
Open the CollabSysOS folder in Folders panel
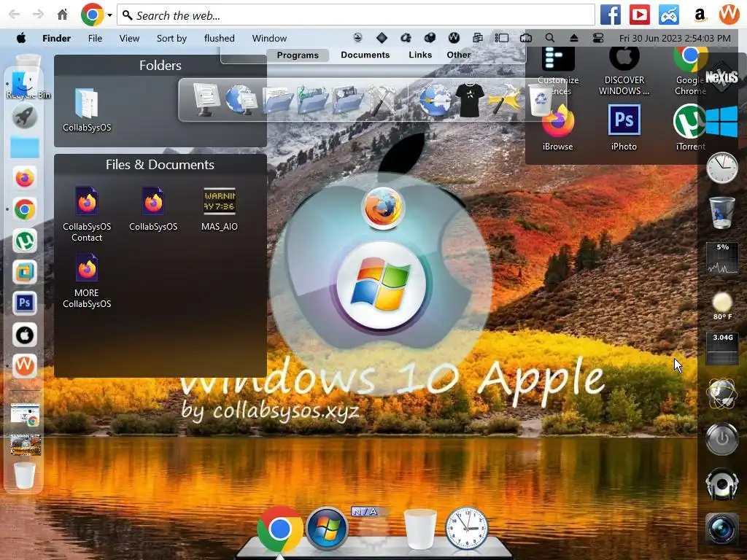tap(87, 109)
